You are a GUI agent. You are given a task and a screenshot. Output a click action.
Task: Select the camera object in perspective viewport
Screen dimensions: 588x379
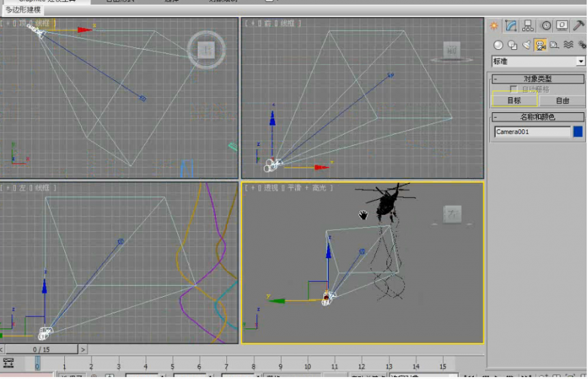(x=327, y=299)
